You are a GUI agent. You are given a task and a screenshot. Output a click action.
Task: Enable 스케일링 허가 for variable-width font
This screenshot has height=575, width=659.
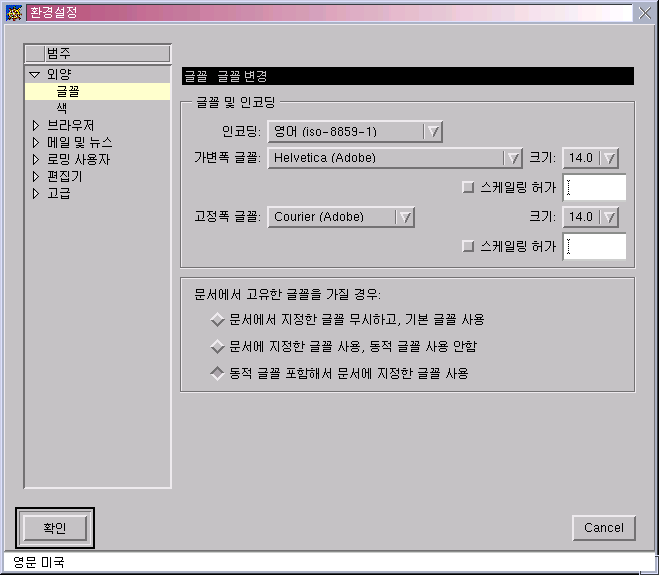(468, 187)
